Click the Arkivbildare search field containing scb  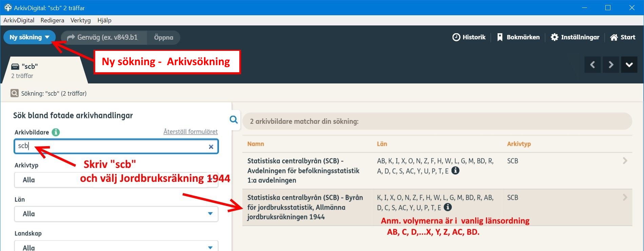coord(116,146)
